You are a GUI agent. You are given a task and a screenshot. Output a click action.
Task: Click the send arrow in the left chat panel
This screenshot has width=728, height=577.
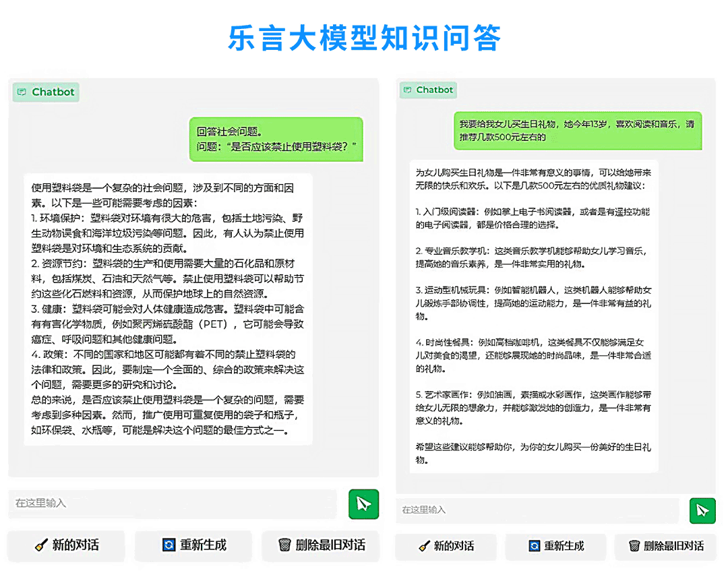pyautogui.click(x=363, y=504)
